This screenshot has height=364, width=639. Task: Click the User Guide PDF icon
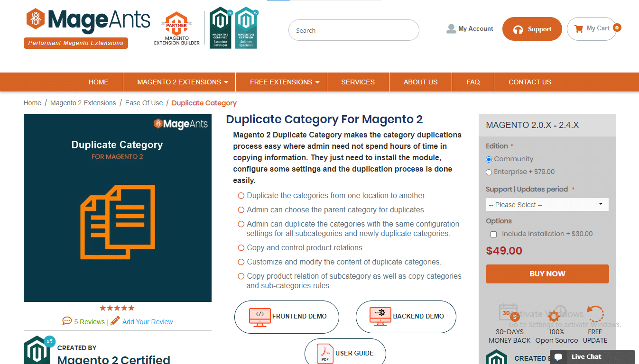coord(325,354)
